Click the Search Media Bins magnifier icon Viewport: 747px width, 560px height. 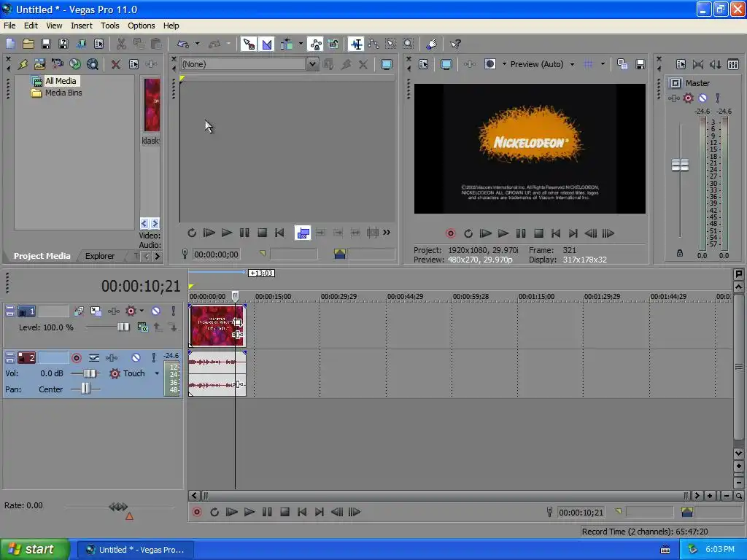click(93, 64)
